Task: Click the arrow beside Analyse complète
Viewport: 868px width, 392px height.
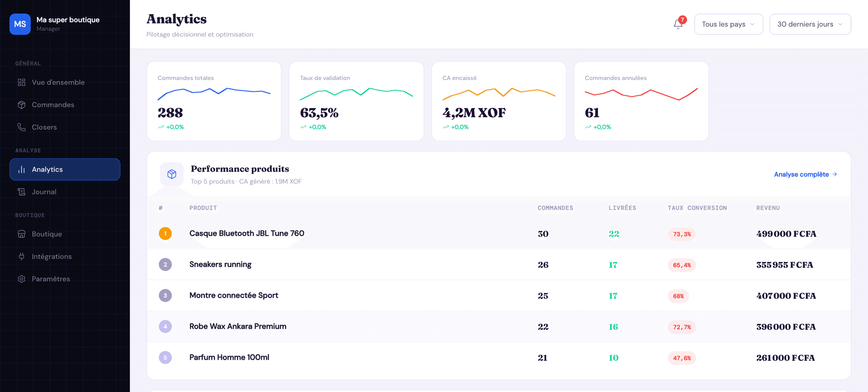Action: point(835,174)
